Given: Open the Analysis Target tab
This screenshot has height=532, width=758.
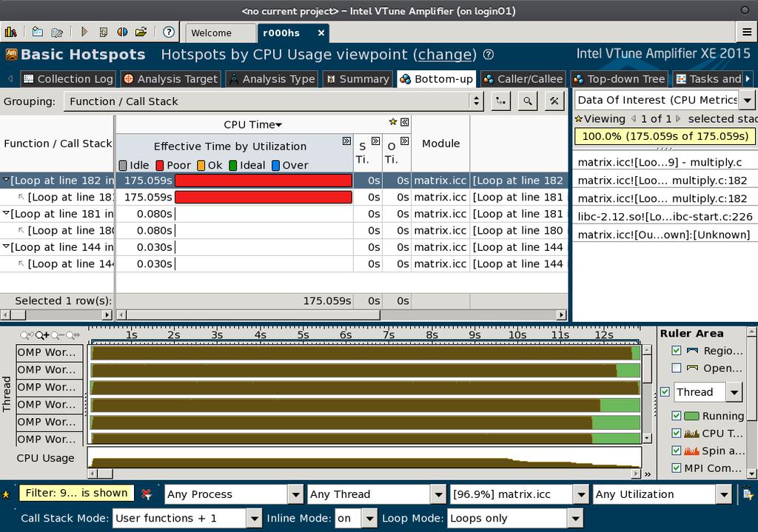Looking at the screenshot, I should point(170,78).
